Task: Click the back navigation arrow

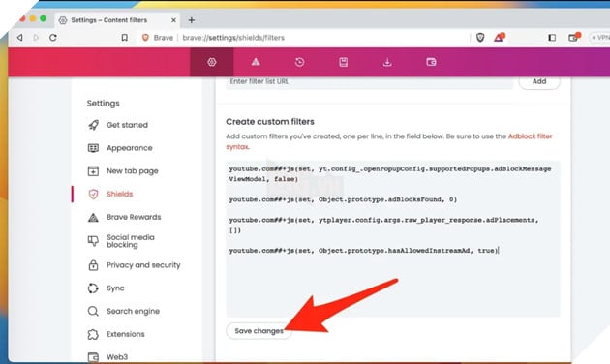Action: pyautogui.click(x=19, y=38)
